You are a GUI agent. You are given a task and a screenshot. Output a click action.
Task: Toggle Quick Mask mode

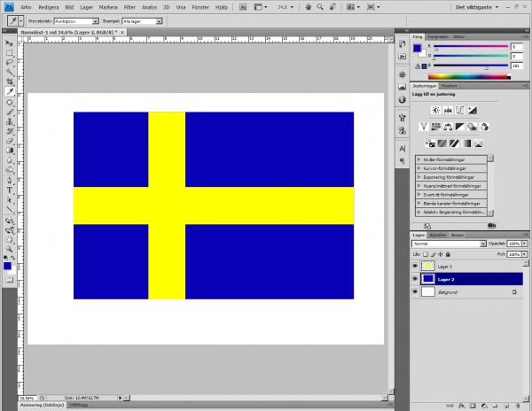tap(10, 280)
